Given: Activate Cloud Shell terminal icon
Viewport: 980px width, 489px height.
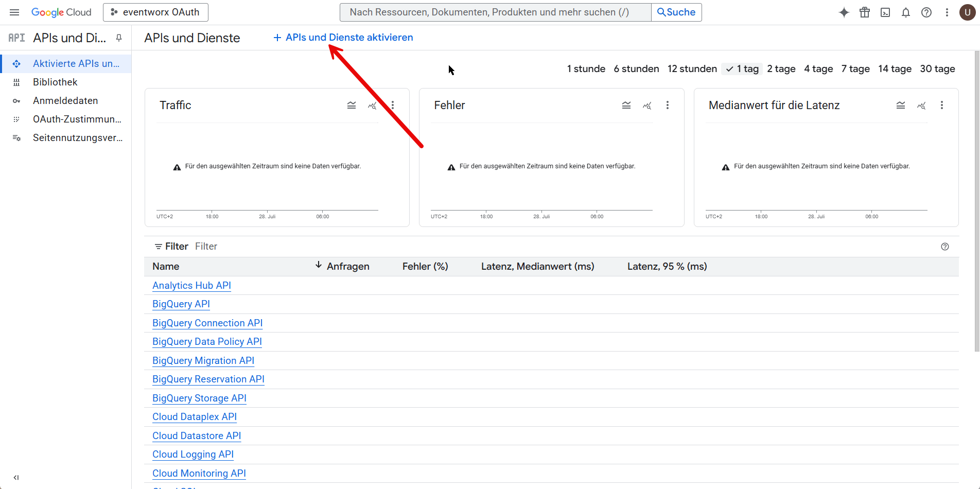Looking at the screenshot, I should point(885,12).
